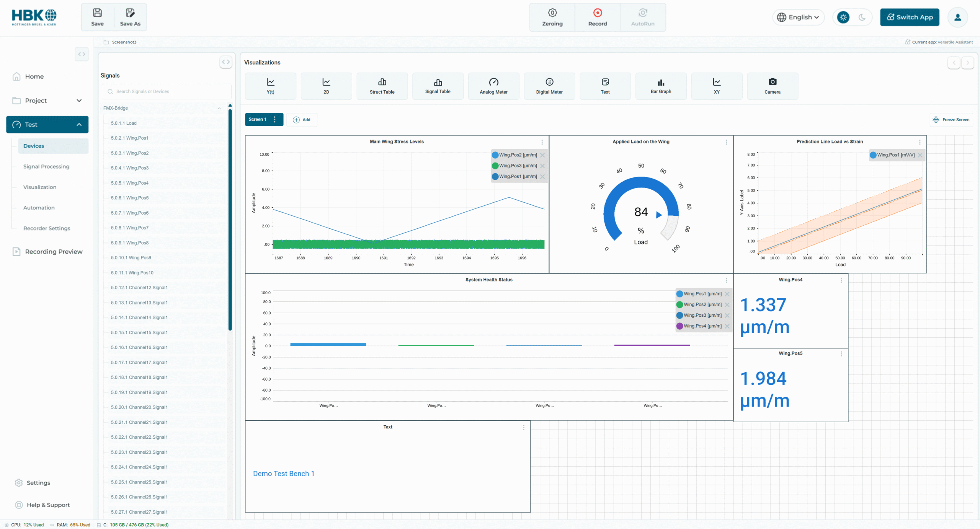Open the Signal Processing menu item

point(46,166)
